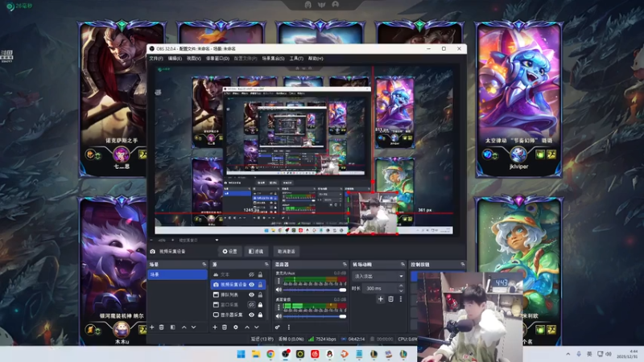Open QQ penguin icon on taskbar

(x=329, y=354)
